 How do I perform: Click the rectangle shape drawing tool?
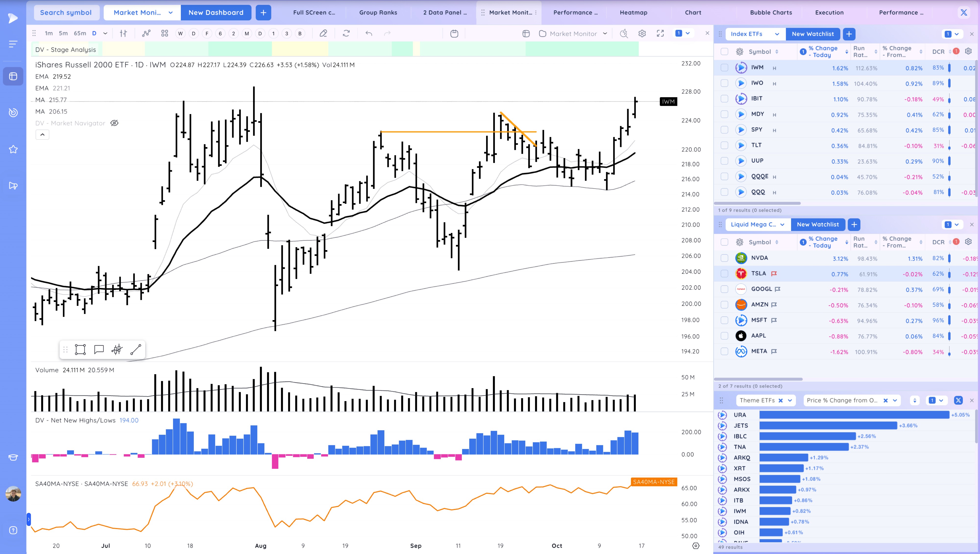(x=80, y=349)
